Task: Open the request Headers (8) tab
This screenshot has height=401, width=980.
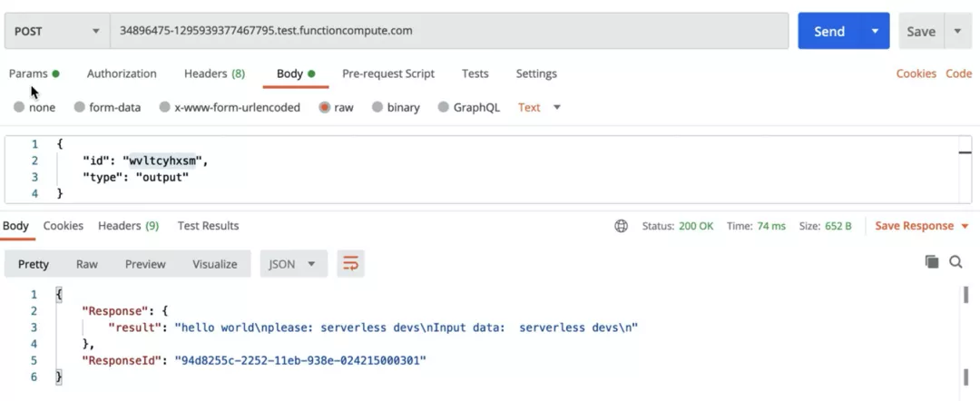Action: [214, 73]
